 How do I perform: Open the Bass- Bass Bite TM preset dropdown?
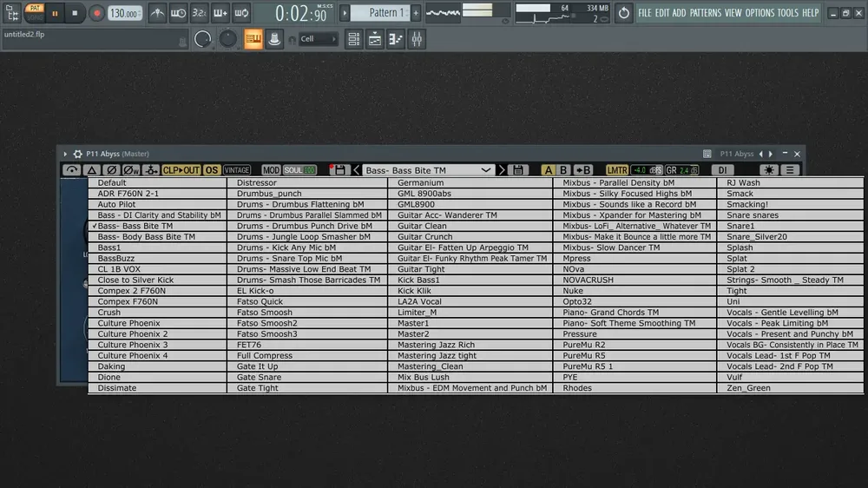click(429, 170)
